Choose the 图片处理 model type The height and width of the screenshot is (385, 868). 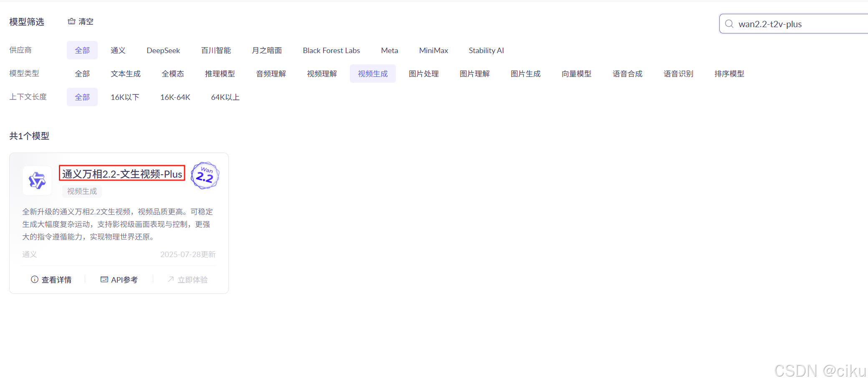pyautogui.click(x=424, y=74)
